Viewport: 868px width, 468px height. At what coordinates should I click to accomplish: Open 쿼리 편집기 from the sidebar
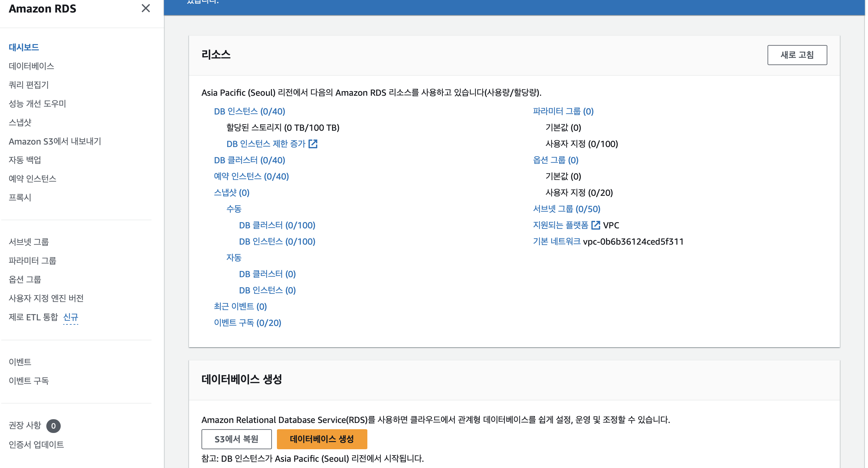pyautogui.click(x=29, y=84)
